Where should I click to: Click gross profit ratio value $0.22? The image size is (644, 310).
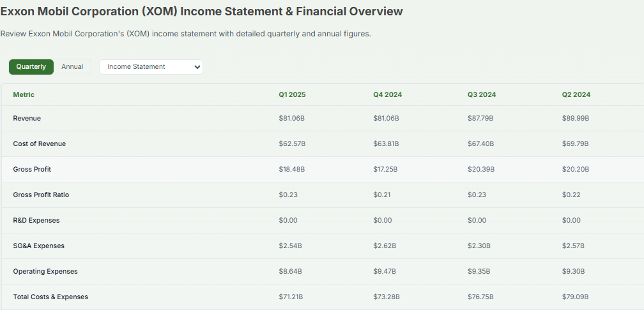(x=571, y=195)
